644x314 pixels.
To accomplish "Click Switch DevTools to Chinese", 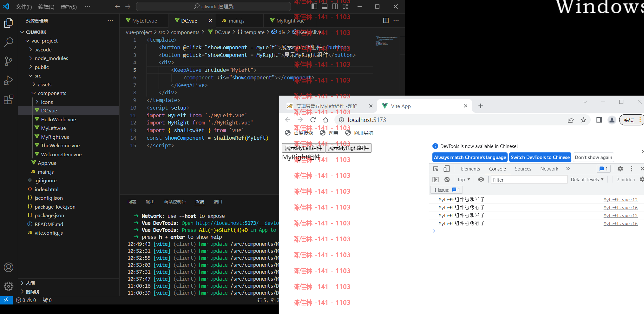I will (540, 157).
